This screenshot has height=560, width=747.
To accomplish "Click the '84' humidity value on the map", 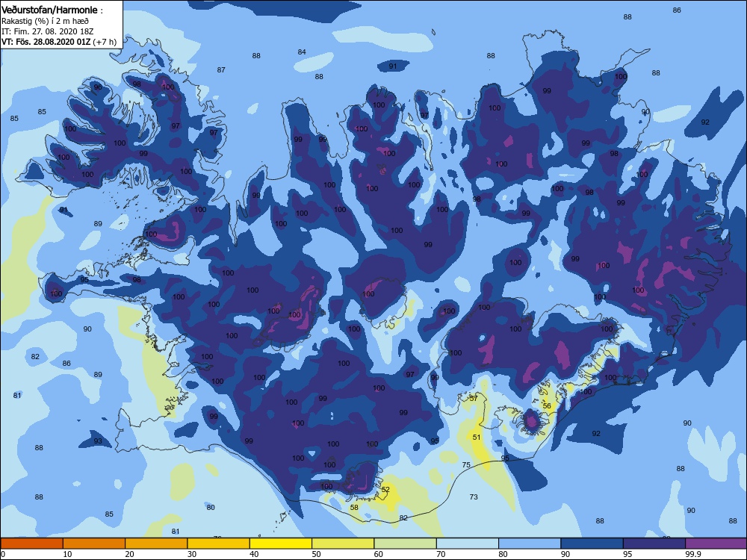I will click(302, 52).
